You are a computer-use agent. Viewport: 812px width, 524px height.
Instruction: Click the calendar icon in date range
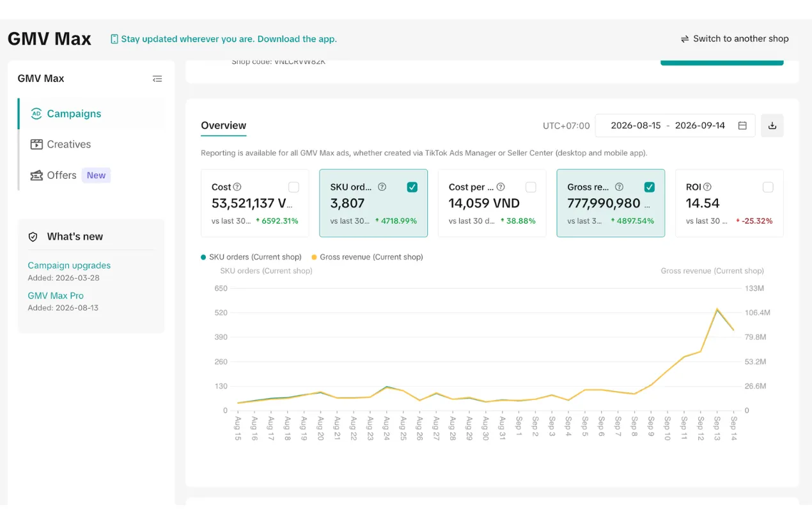pyautogui.click(x=742, y=125)
